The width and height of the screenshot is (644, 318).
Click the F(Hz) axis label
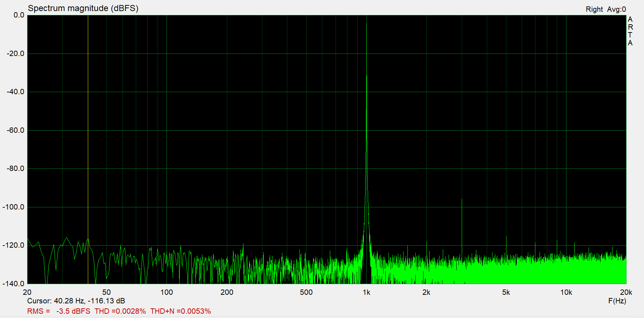tap(617, 301)
